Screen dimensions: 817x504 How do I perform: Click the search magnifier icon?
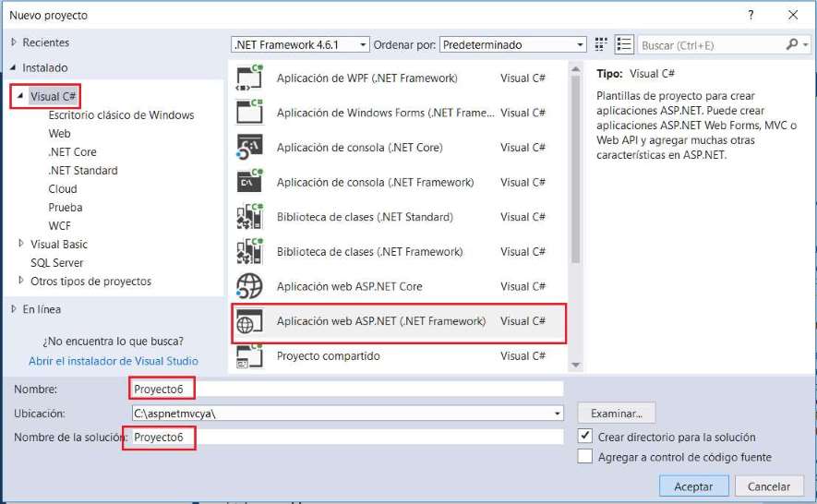click(791, 45)
